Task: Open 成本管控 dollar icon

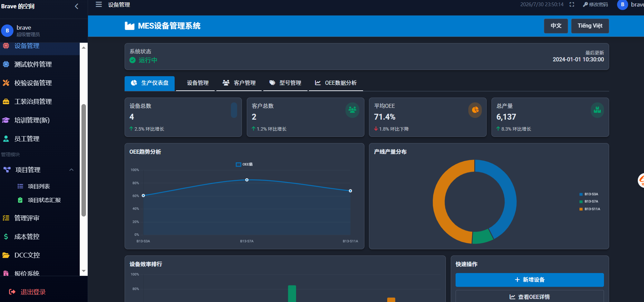Action: (x=6, y=236)
